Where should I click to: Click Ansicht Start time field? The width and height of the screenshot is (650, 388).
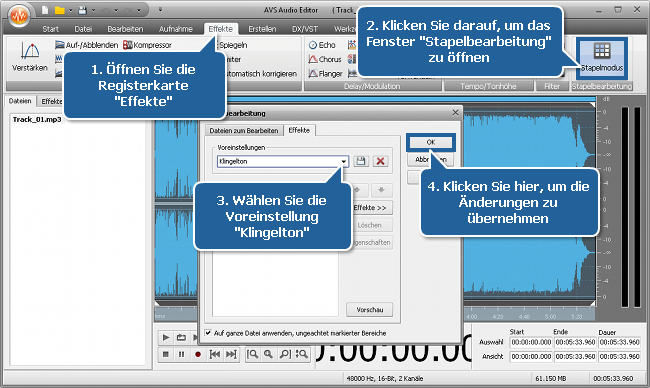(x=531, y=356)
